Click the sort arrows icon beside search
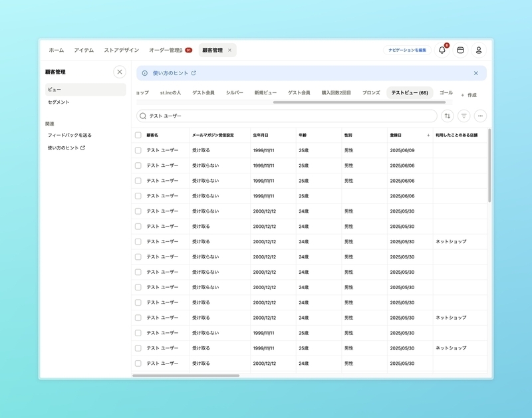Screen dimensions: 532x418 (448, 116)
